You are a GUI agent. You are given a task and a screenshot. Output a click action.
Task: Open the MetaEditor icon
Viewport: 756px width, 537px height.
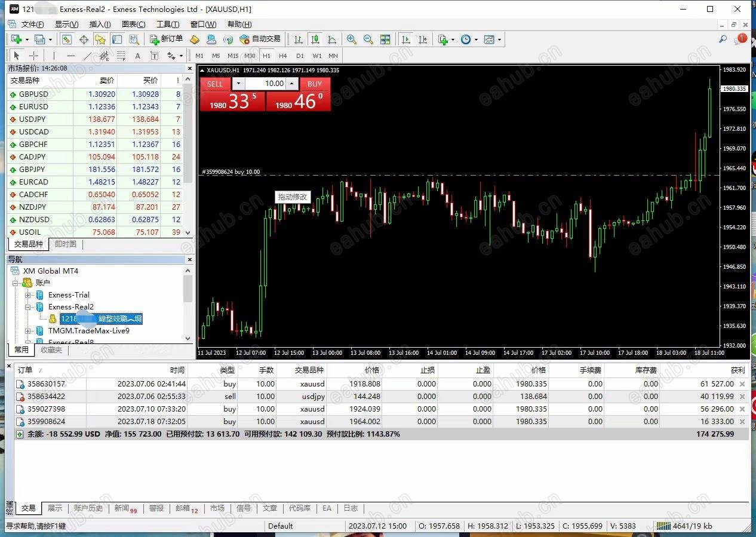click(194, 39)
